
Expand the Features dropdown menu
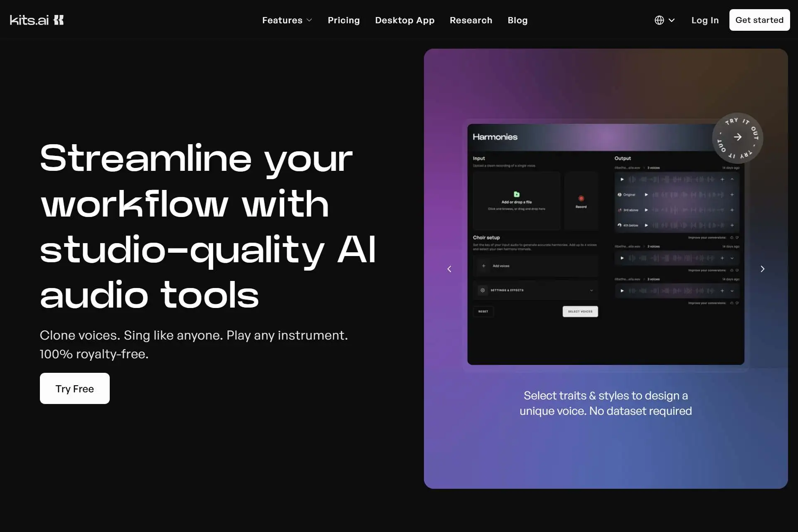(287, 20)
